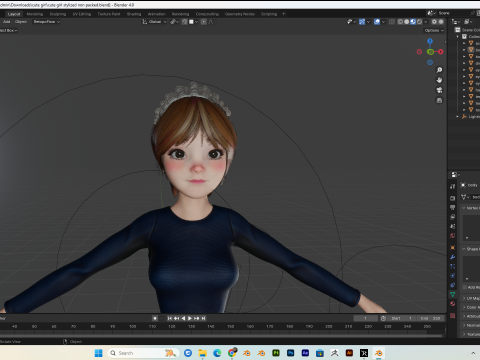
Task: Switch to the UV Editing workspace tab
Action: [82, 14]
